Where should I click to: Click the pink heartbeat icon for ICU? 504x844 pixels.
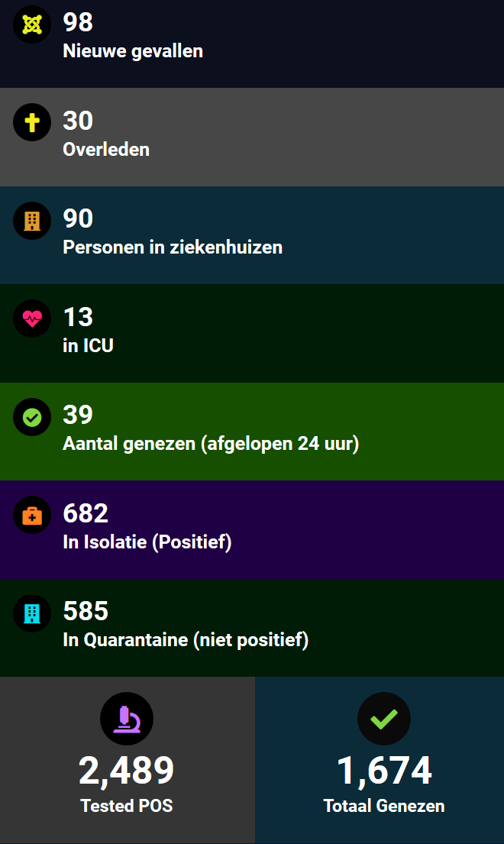[x=32, y=319]
